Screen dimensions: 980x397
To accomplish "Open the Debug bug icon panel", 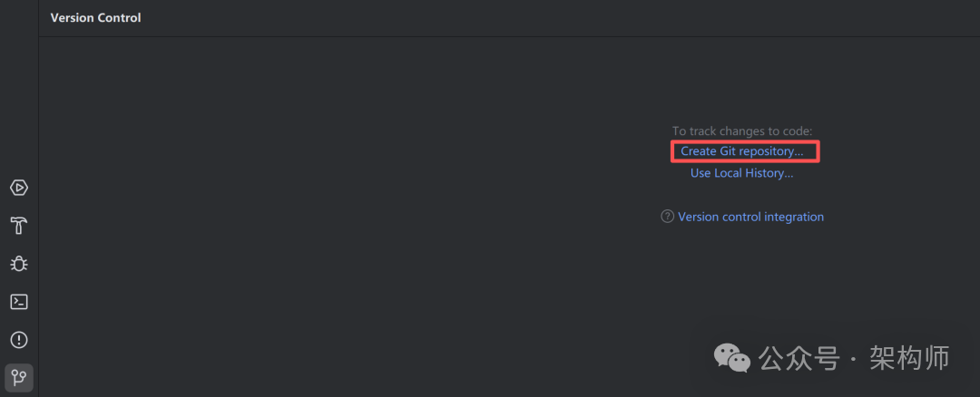I will pyautogui.click(x=19, y=264).
